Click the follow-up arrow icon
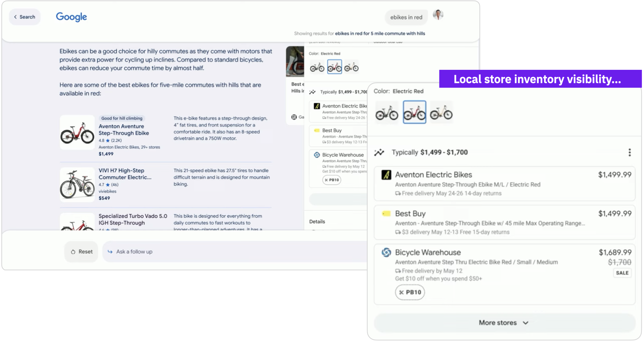 pos(110,252)
